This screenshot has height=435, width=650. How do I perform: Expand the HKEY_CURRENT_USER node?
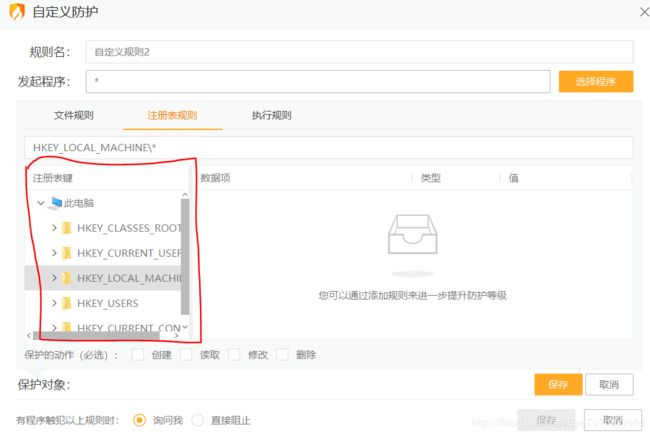tap(54, 253)
